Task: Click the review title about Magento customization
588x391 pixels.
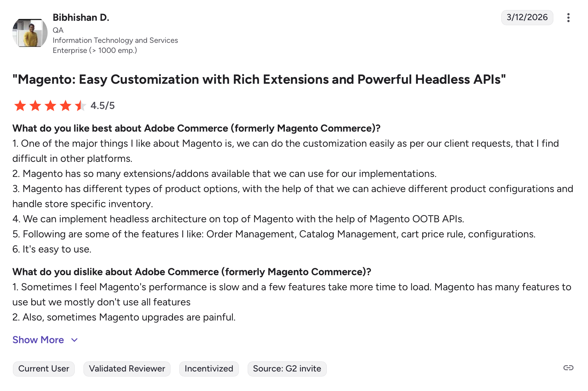Action: point(259,79)
